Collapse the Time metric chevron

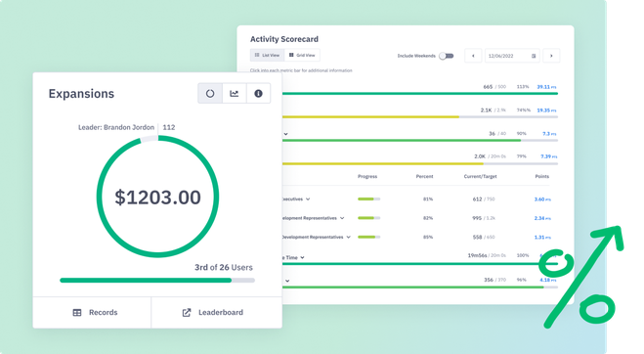point(302,257)
